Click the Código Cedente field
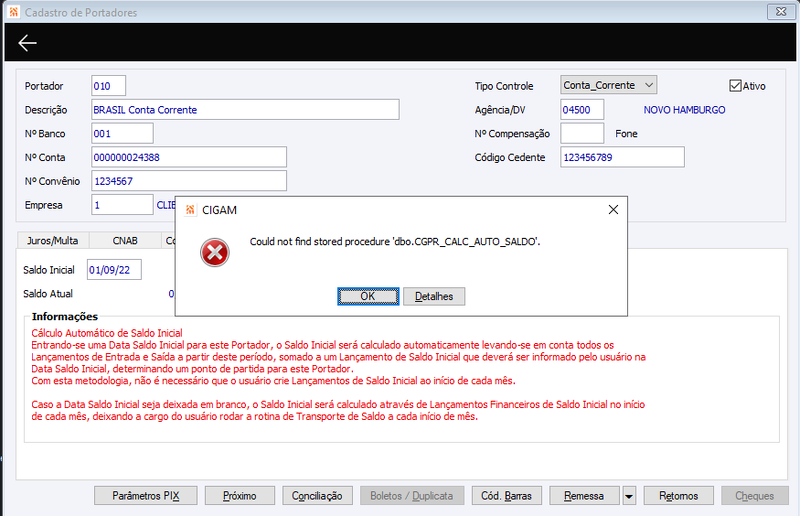The height and width of the screenshot is (516, 800). click(x=622, y=157)
